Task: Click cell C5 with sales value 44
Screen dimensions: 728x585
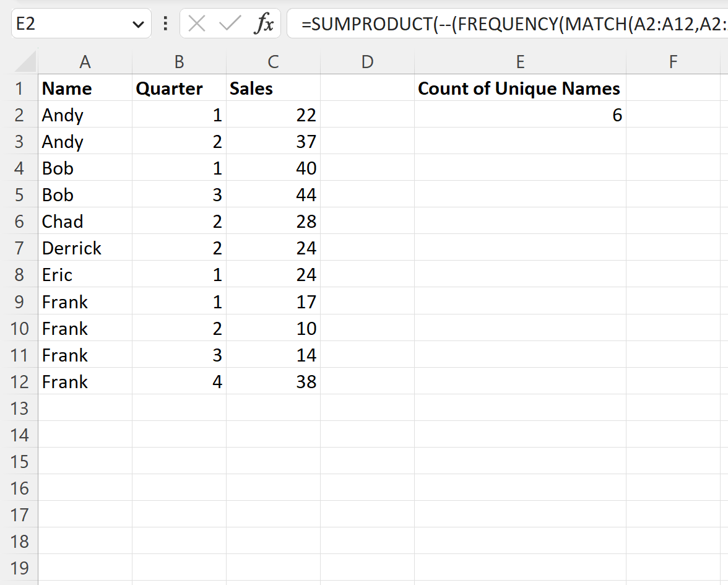Action: (273, 194)
